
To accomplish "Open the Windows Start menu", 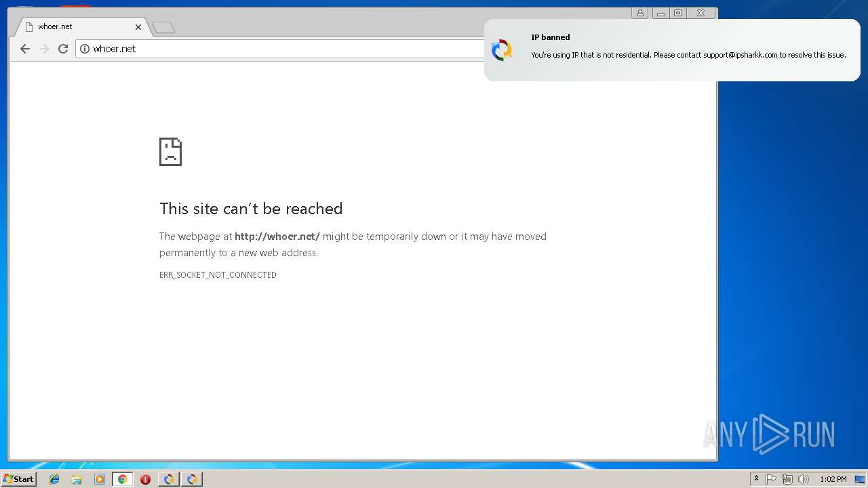I will (x=18, y=479).
